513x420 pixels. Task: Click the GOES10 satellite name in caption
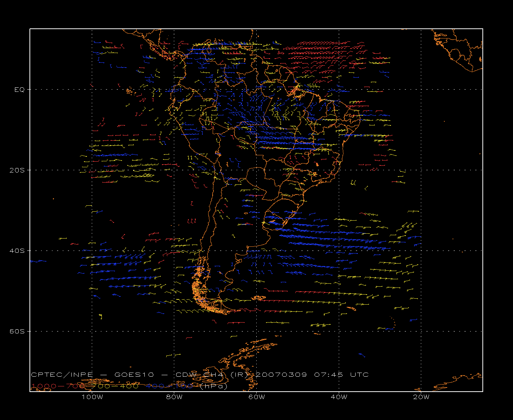[134, 374]
